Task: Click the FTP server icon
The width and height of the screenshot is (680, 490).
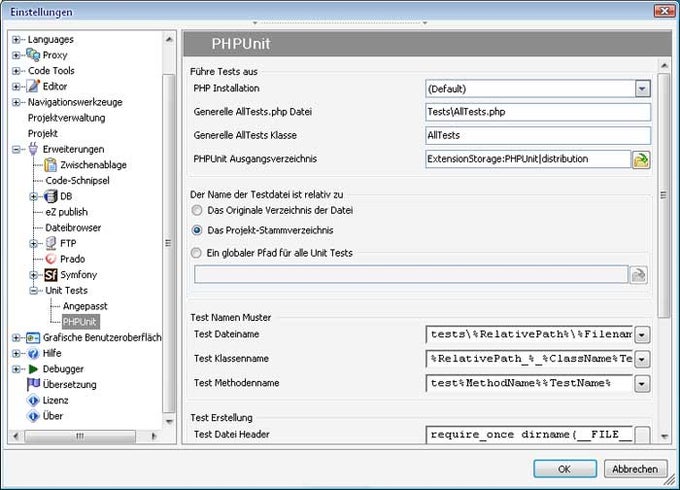Action: coord(51,243)
